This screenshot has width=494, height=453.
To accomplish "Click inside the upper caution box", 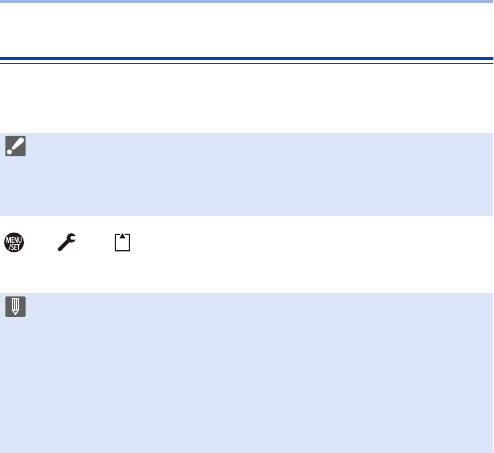I will pos(247,174).
